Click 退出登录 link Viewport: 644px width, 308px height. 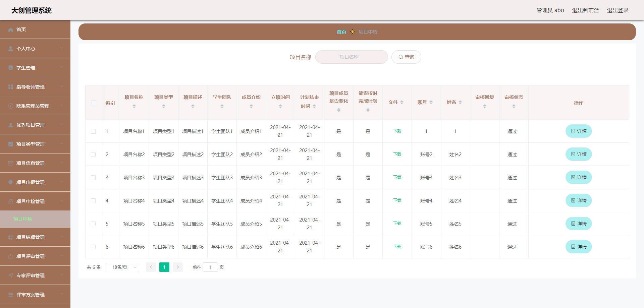click(x=618, y=10)
